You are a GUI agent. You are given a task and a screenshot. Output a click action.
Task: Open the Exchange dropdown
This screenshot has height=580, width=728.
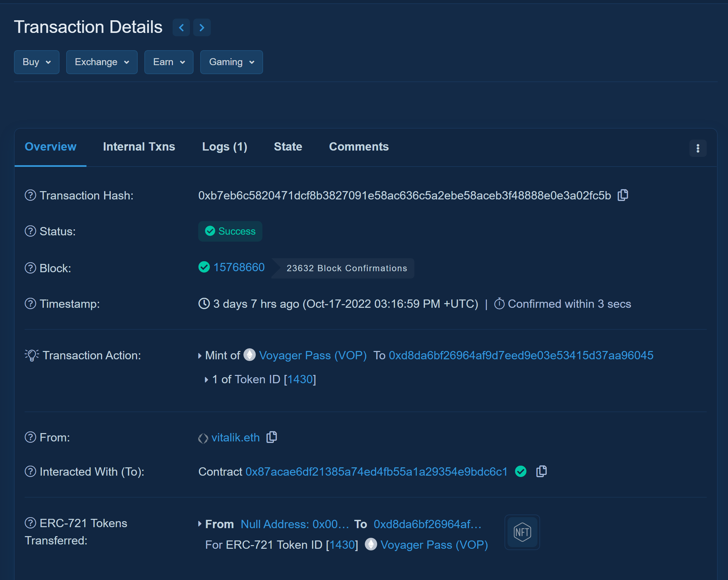click(102, 62)
